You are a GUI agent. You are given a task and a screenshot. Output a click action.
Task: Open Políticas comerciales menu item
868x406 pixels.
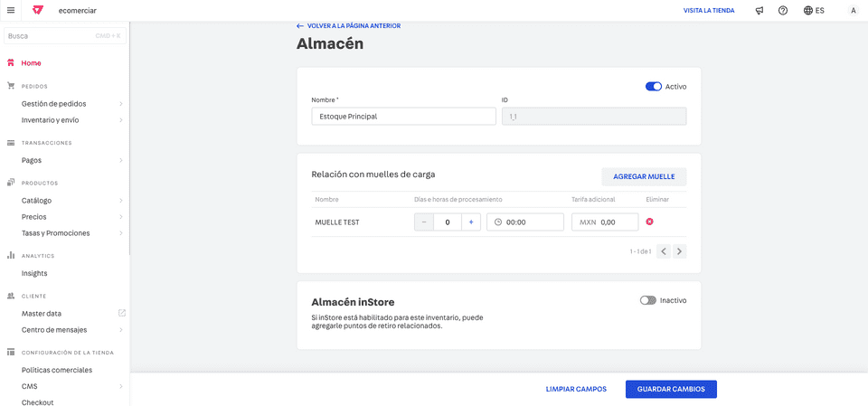coord(57,370)
